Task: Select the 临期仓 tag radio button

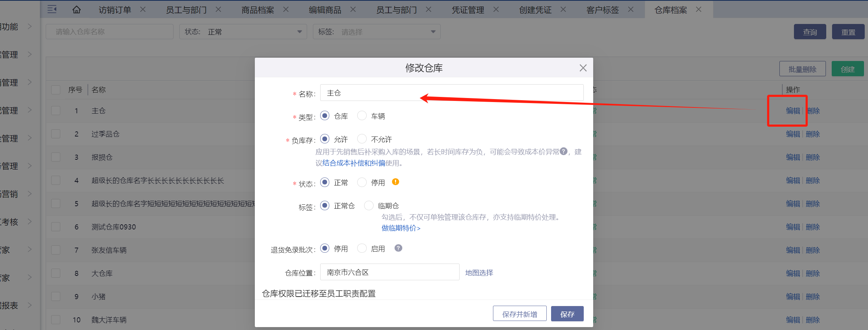Action: 369,206
